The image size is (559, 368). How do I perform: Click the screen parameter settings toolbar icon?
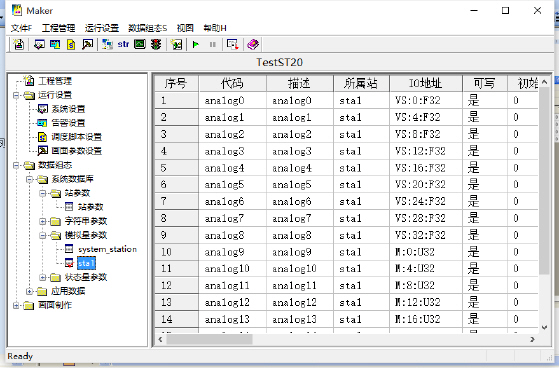pyautogui.click(x=87, y=45)
